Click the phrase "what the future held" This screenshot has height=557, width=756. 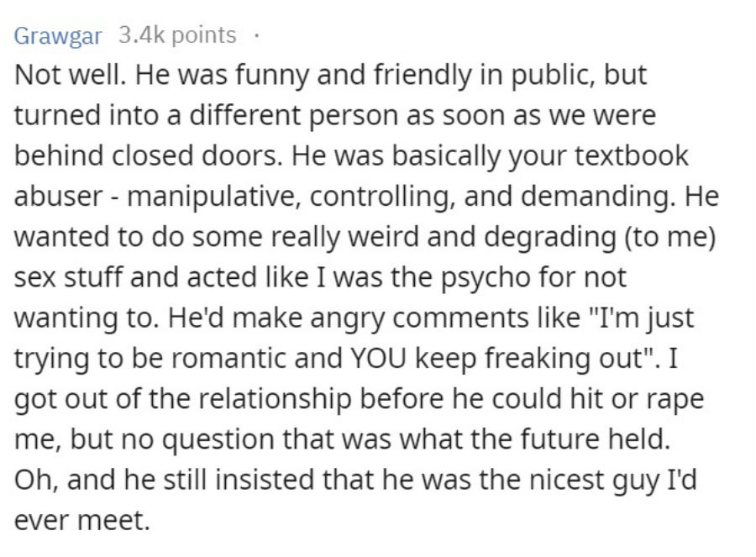point(534,439)
